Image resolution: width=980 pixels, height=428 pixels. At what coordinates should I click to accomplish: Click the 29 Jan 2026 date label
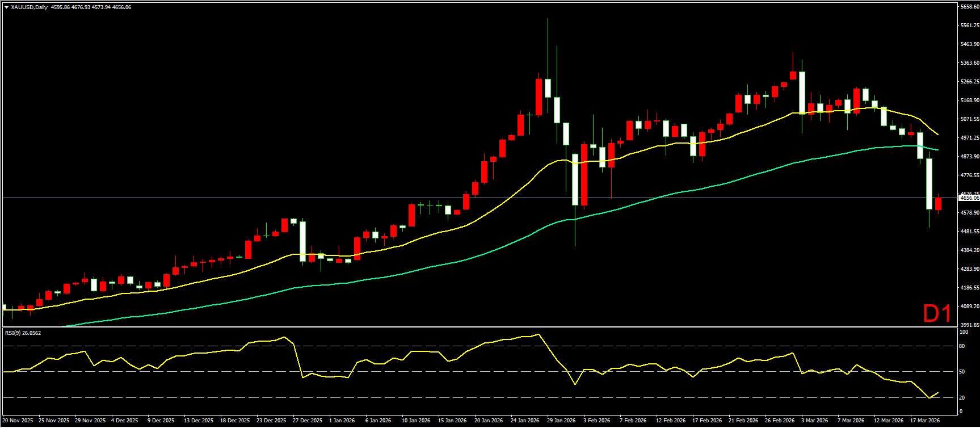coord(561,421)
